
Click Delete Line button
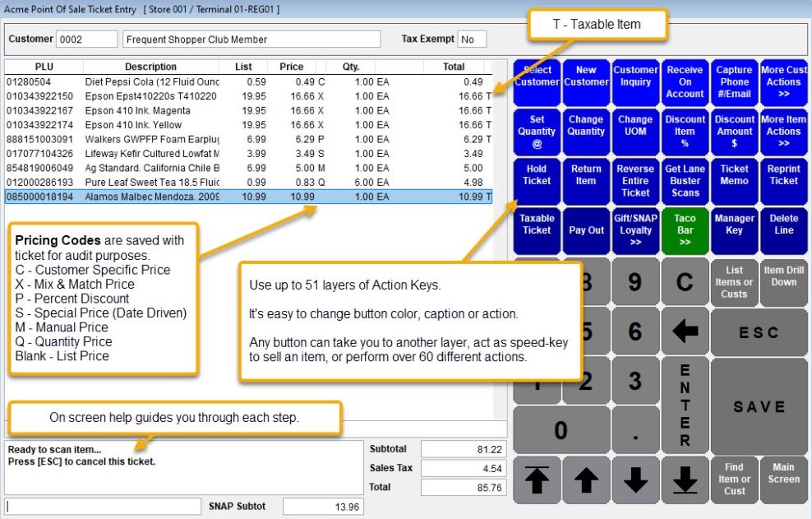783,231
